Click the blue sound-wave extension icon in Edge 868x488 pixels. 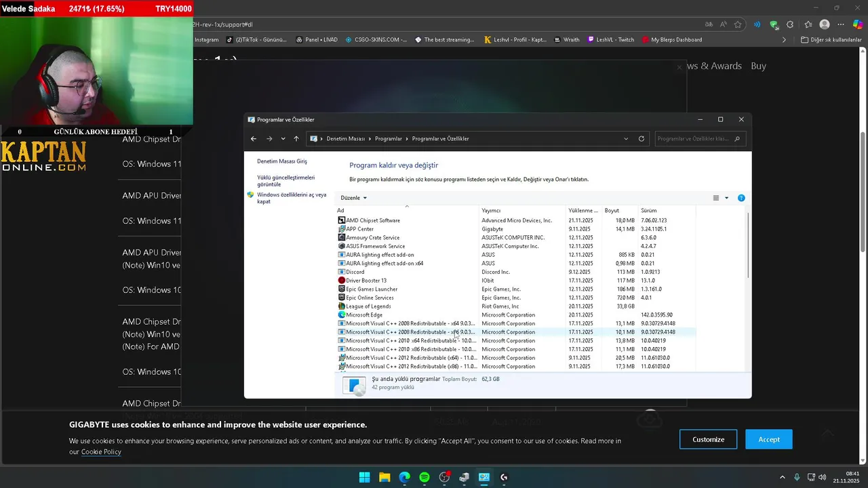point(757,24)
